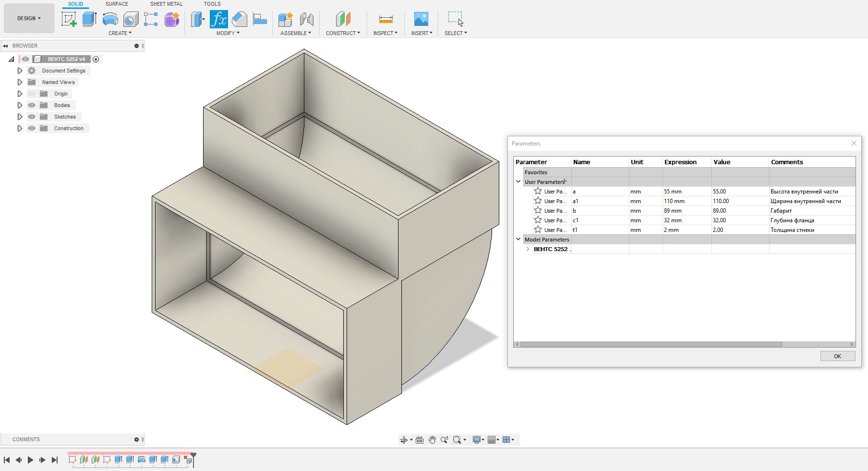Click the Look At navigation icon
This screenshot has height=471, width=868.
420,440
